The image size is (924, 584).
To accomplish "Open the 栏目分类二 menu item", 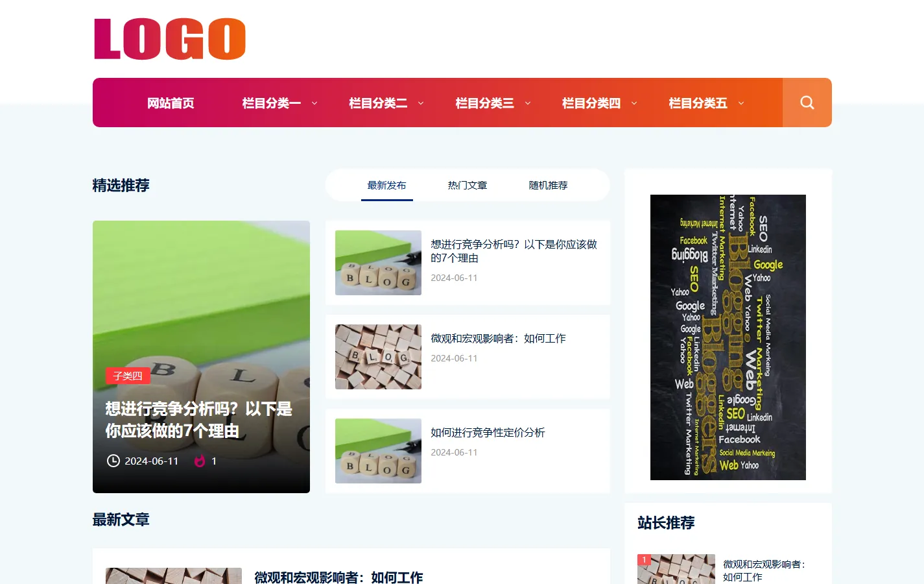I will pyautogui.click(x=378, y=103).
